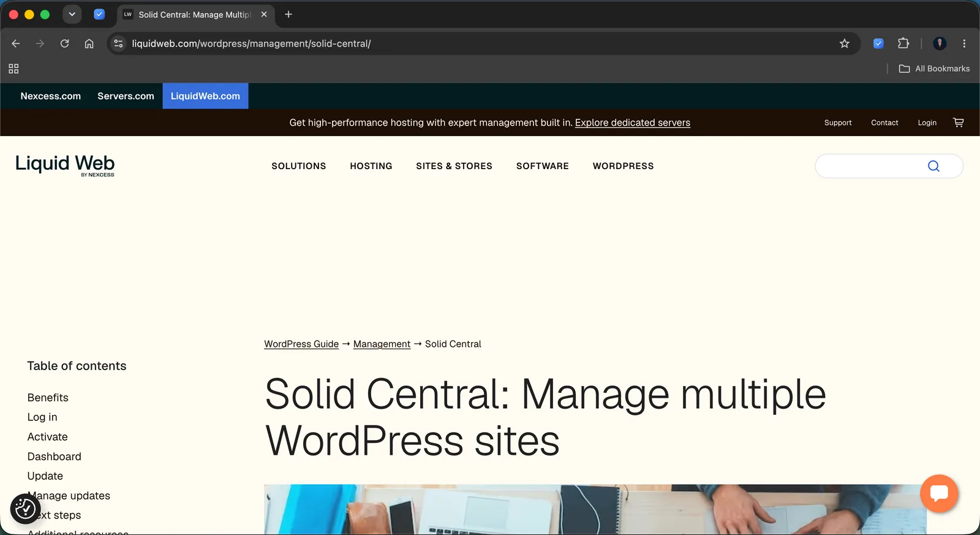Open the Extensions puzzle icon
The height and width of the screenshot is (535, 980).
click(903, 44)
